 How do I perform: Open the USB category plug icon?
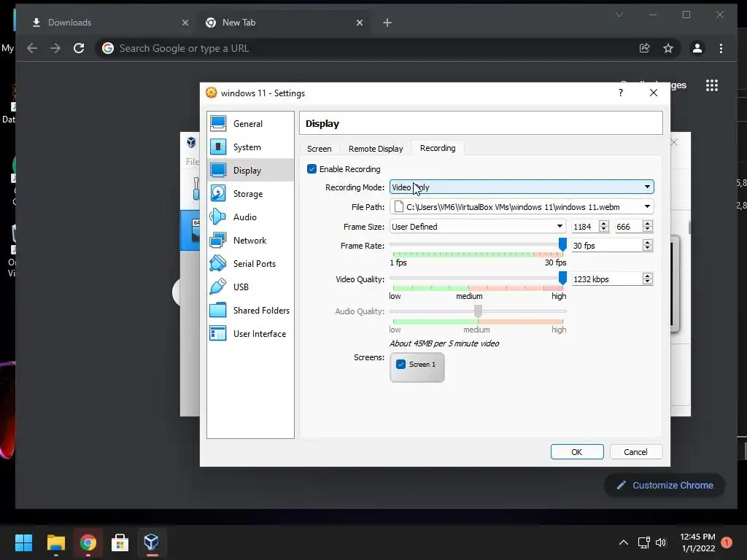coord(218,287)
